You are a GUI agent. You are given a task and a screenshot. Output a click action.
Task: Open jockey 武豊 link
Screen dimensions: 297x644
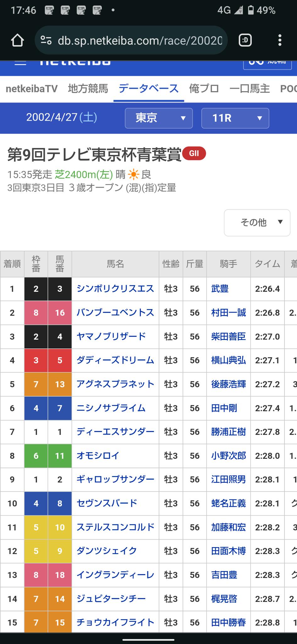[220, 289]
